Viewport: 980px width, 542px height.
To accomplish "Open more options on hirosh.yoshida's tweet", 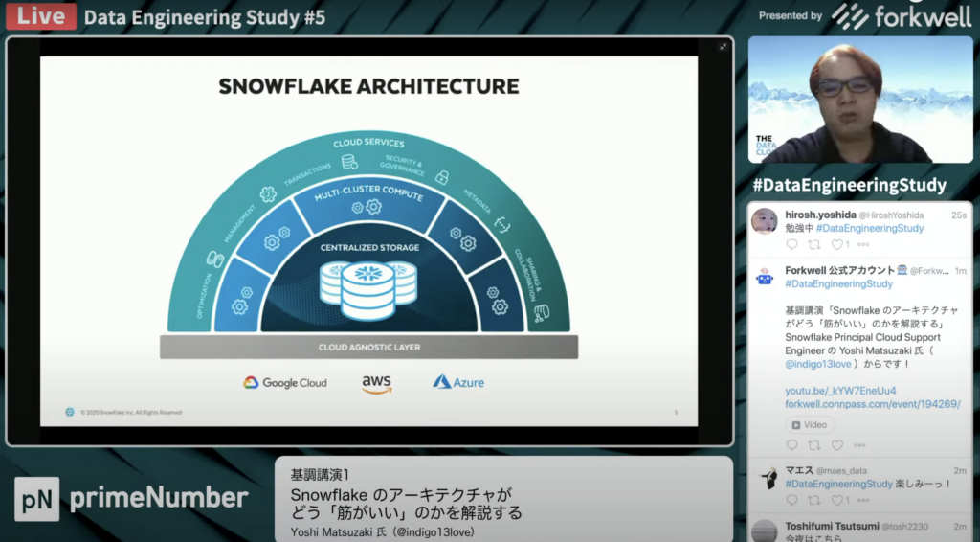I will click(859, 245).
